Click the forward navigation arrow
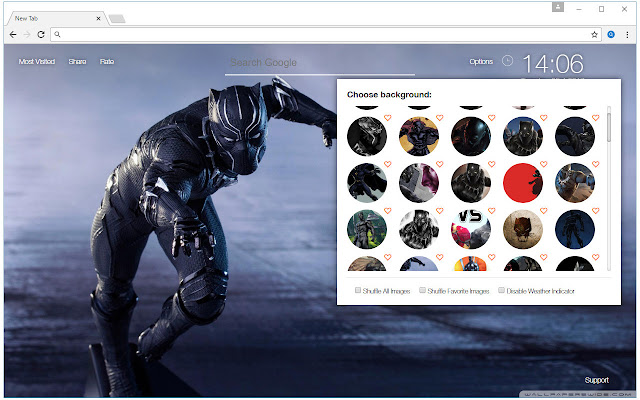The image size is (640, 400). pos(27,35)
